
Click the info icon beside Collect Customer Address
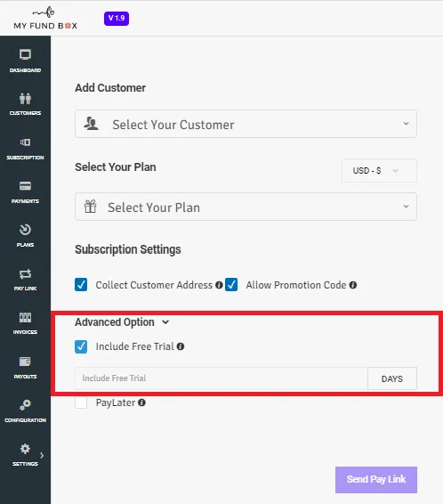(x=219, y=285)
